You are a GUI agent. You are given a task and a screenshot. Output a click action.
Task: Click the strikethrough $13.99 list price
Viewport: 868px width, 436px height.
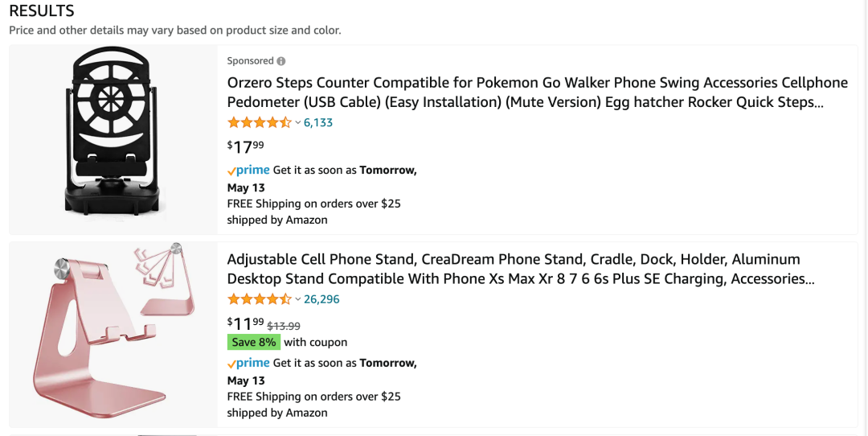tap(284, 326)
